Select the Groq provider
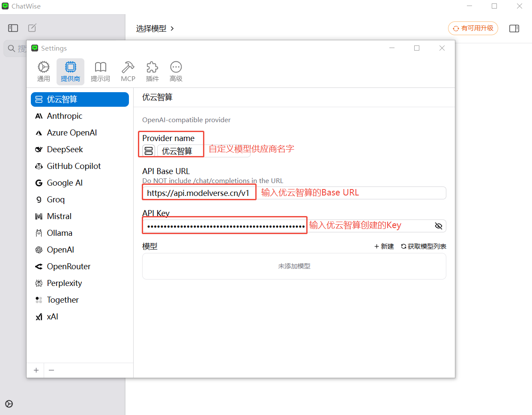This screenshot has height=415, width=532. (80, 200)
